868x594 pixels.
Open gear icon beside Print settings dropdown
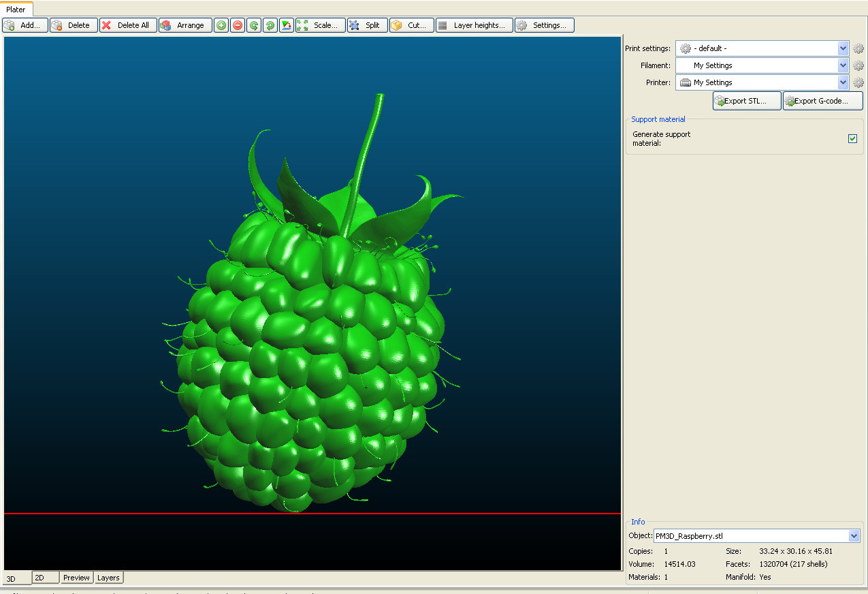858,48
